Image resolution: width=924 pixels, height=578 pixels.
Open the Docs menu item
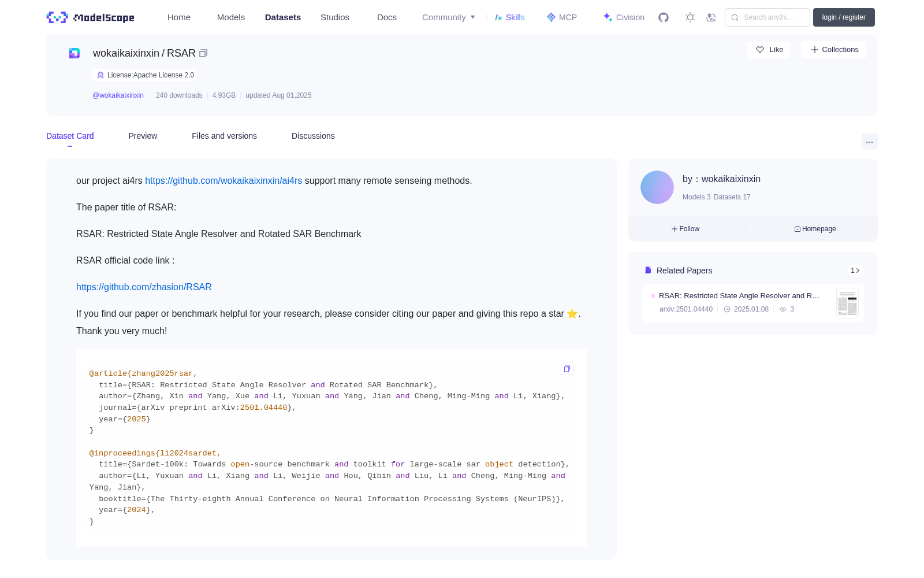387,17
